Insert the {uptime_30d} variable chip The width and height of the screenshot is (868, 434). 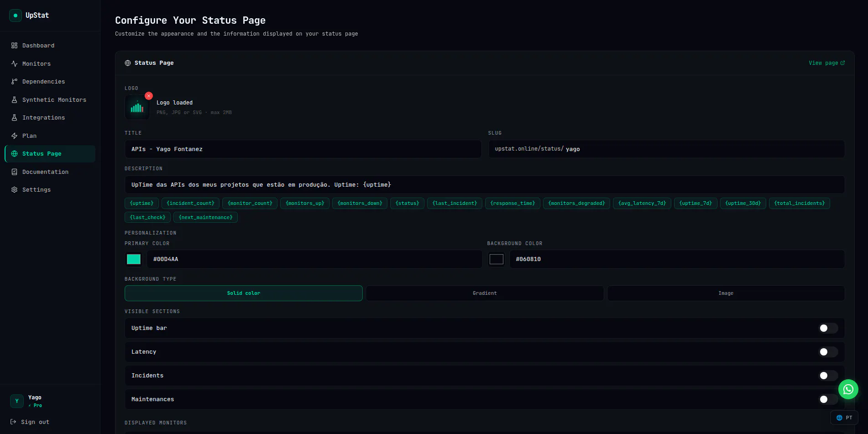point(743,204)
